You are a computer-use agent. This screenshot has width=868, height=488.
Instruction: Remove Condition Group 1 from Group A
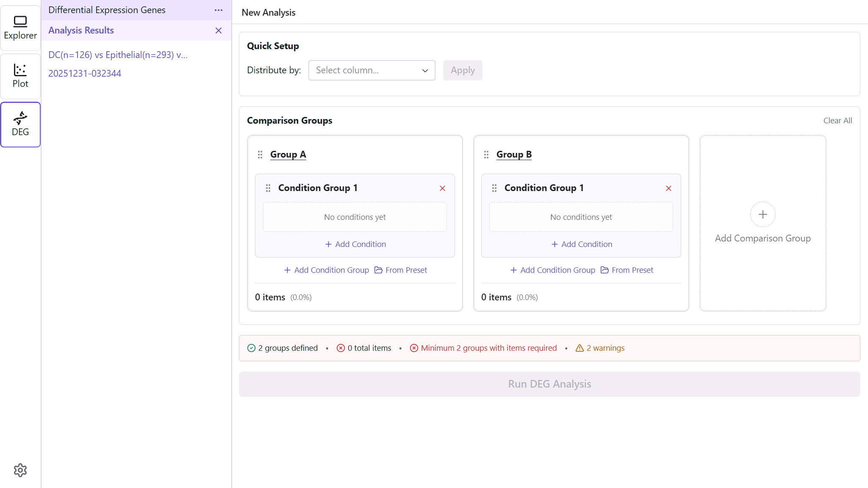pyautogui.click(x=442, y=188)
